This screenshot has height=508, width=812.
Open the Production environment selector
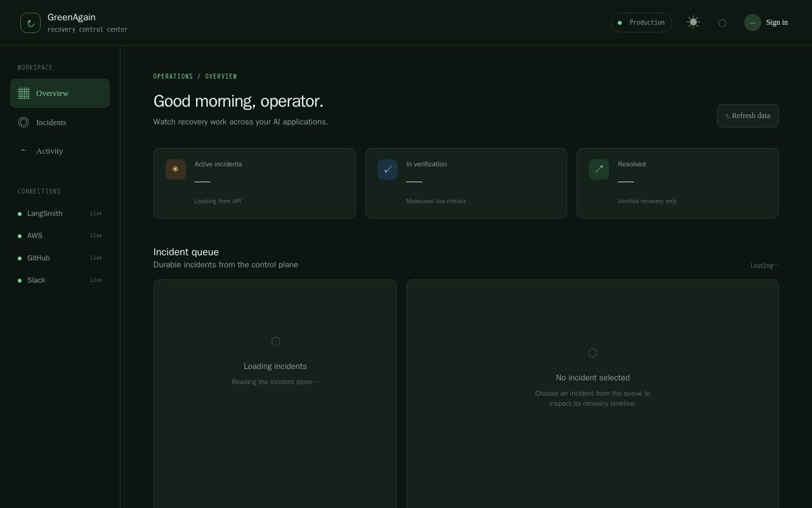641,23
